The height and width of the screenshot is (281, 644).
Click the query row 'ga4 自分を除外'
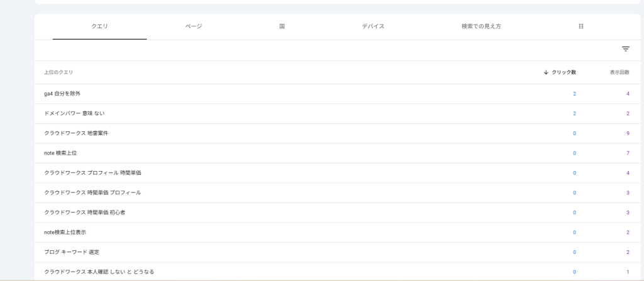337,94
